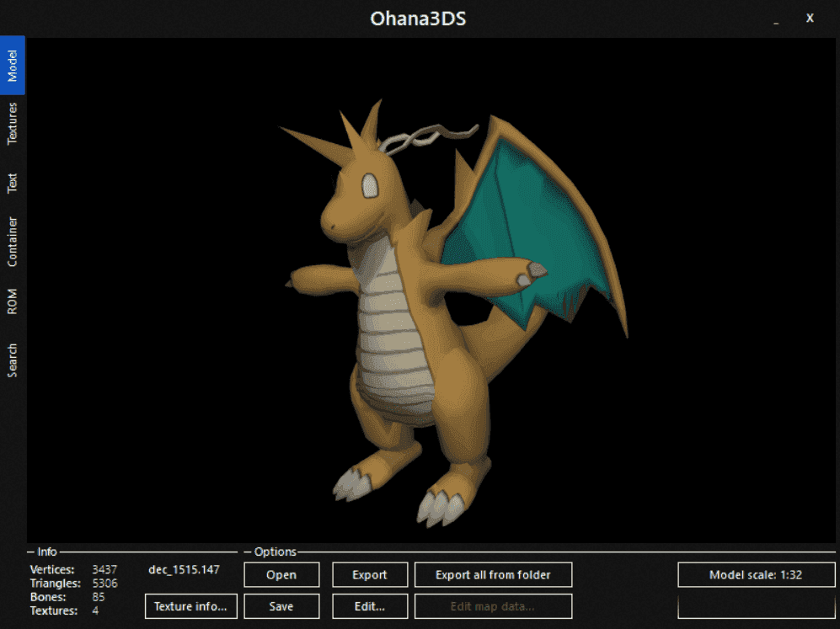Switch to the Container tab
The height and width of the screenshot is (629, 840).
tap(13, 242)
